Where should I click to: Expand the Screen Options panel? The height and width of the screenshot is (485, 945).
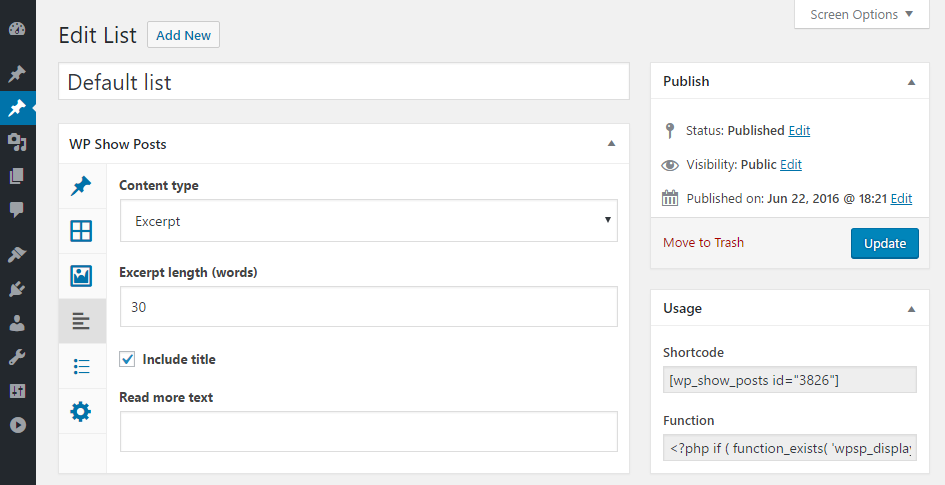861,15
